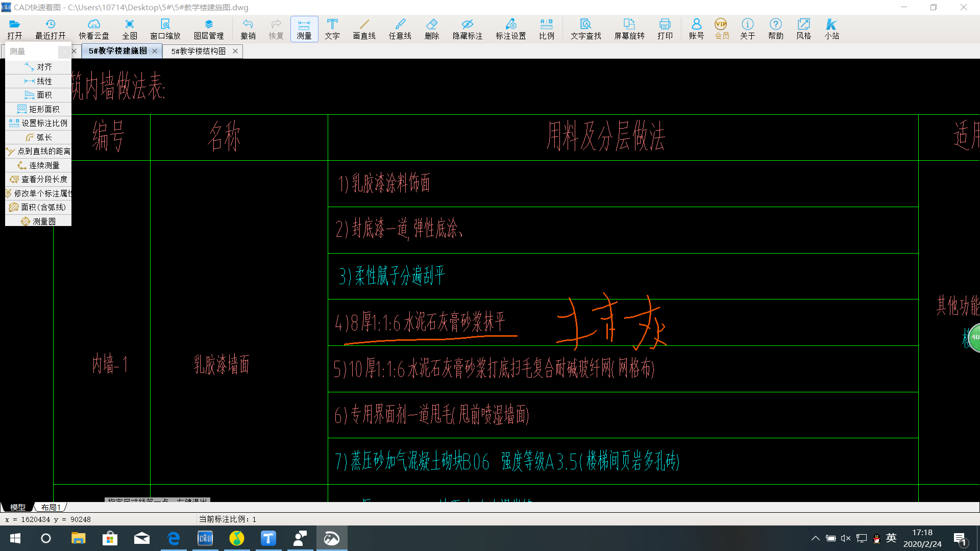This screenshot has height=551, width=980.
Task: Choose 点到直线的距离 measurement
Action: (x=38, y=151)
